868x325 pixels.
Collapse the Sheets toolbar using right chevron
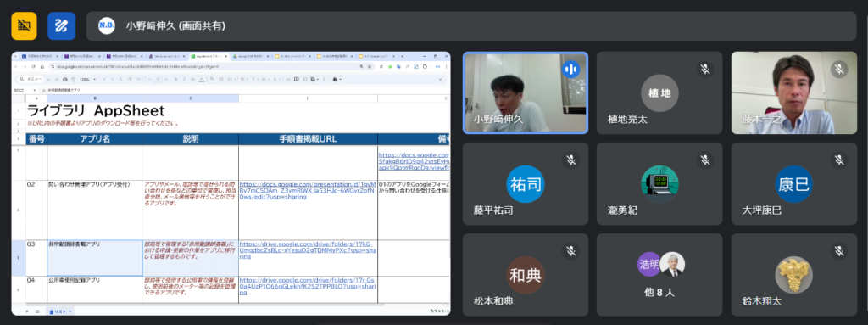[440, 79]
